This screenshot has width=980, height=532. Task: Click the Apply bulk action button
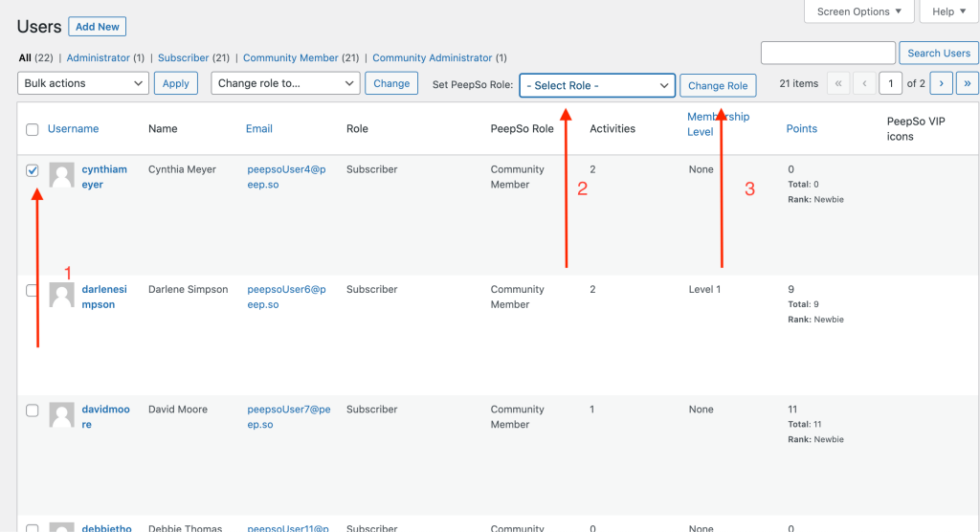176,83
